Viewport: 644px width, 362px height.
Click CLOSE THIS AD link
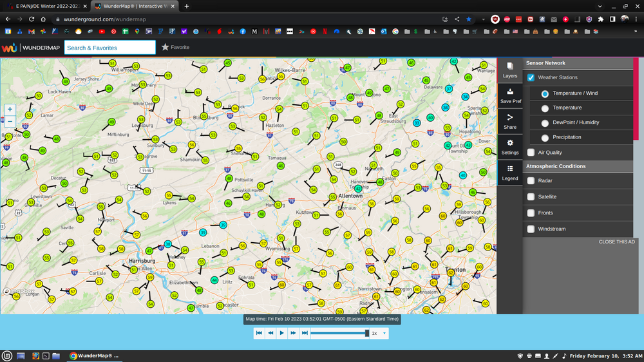[x=616, y=242]
